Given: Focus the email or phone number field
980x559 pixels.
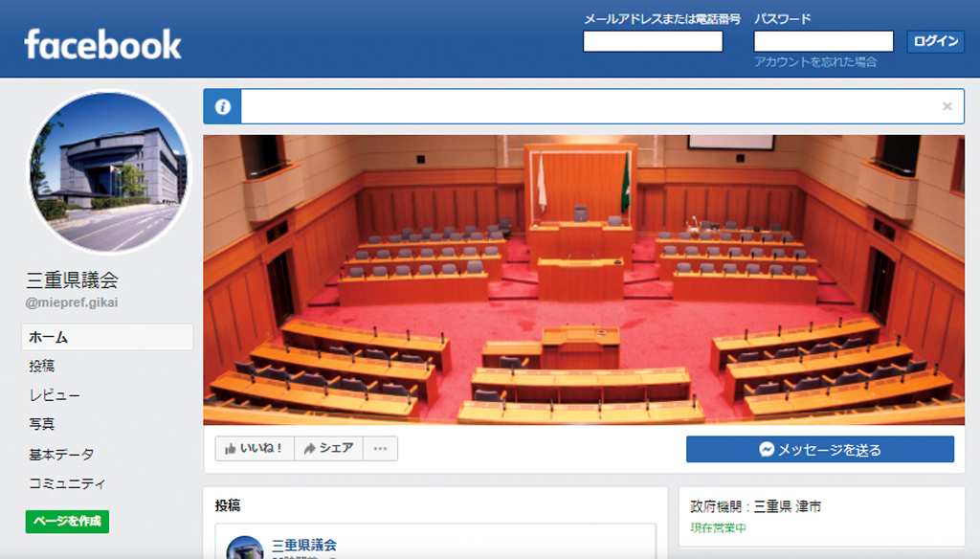Looking at the screenshot, I should (653, 41).
